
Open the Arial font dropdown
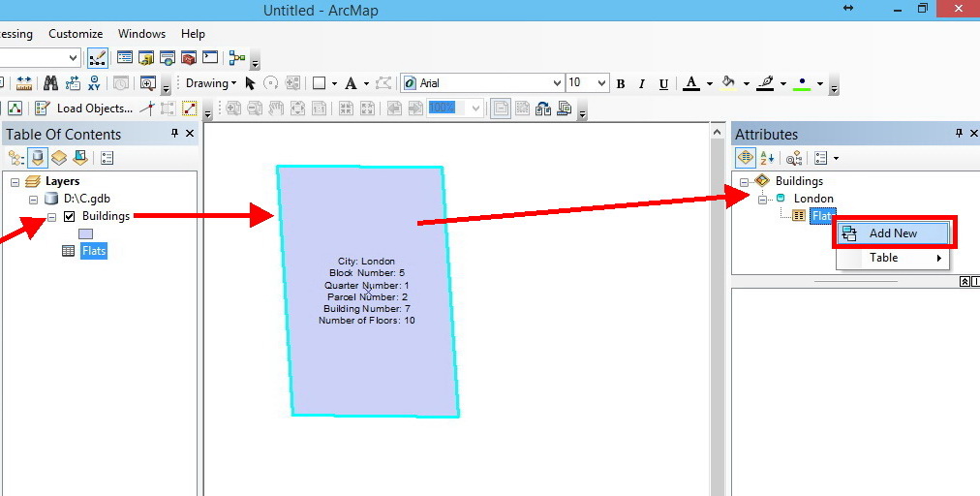coord(558,83)
